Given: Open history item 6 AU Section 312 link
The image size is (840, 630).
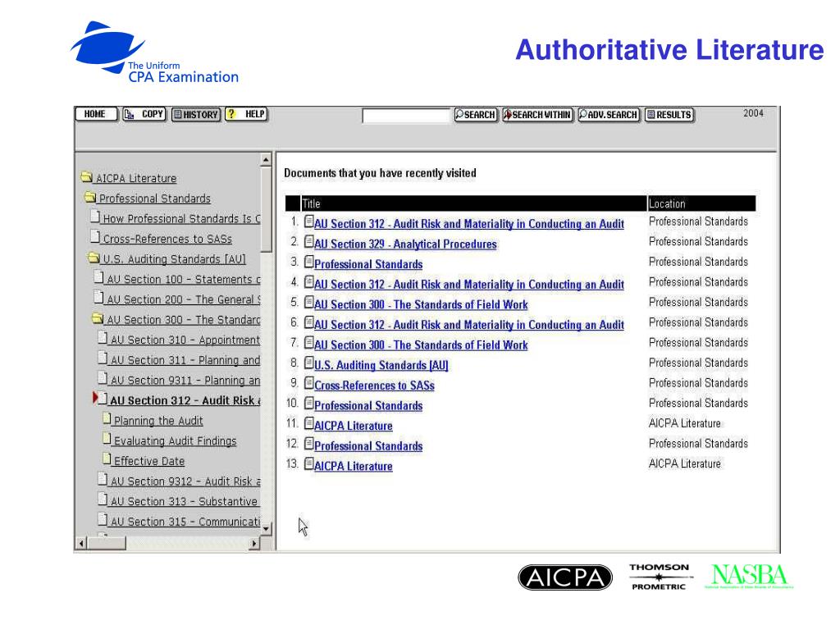Looking at the screenshot, I should point(468,325).
